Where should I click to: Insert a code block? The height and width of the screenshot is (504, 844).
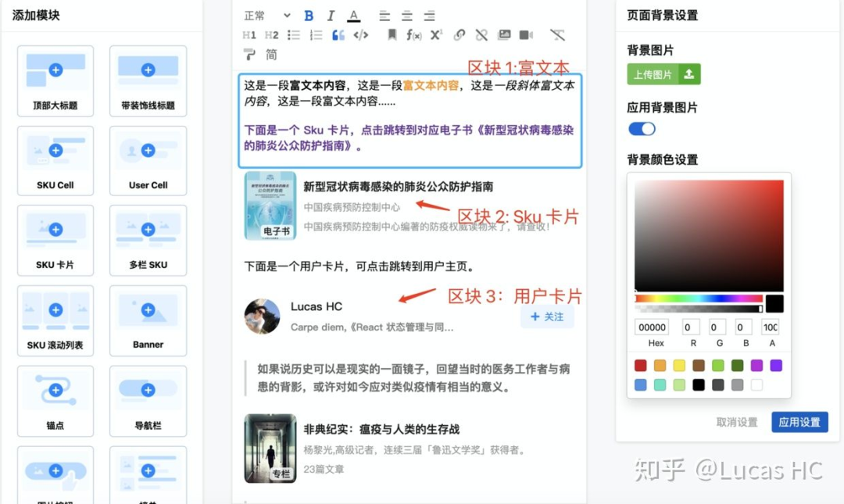coord(360,35)
